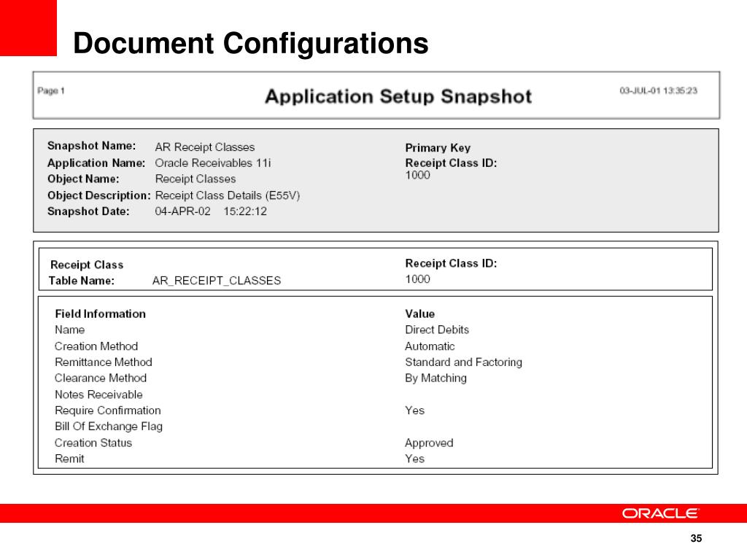Click the value 'Approved'
The image size is (747, 560).
(429, 443)
